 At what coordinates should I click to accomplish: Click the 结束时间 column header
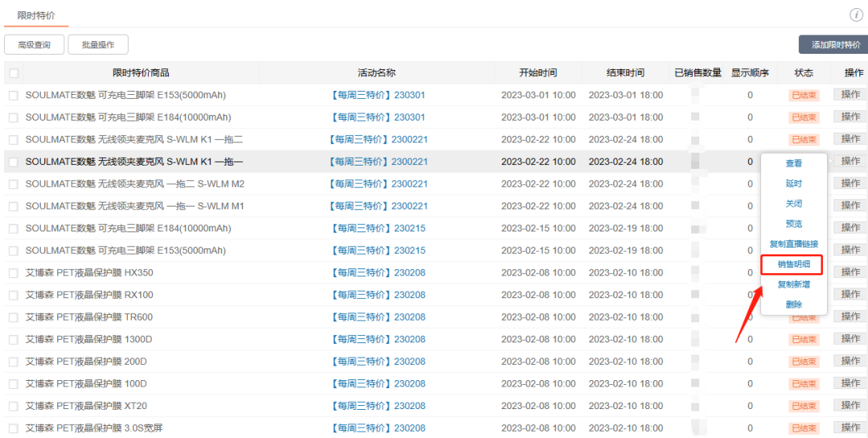point(625,73)
